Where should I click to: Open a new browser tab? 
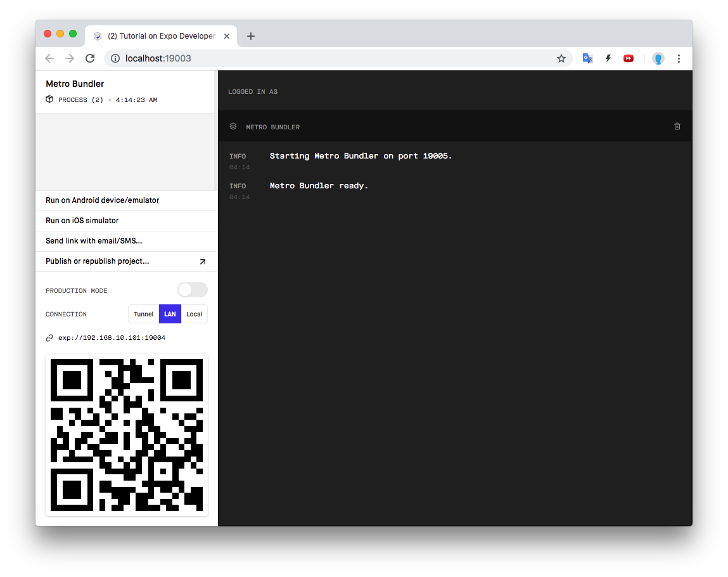(251, 36)
